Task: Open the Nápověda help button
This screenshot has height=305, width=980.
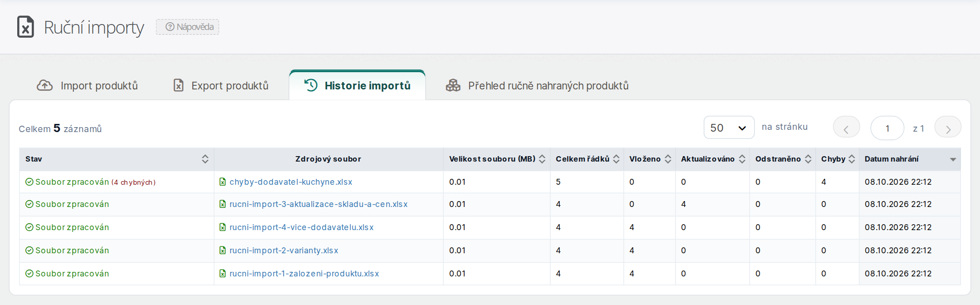Action: [x=188, y=27]
